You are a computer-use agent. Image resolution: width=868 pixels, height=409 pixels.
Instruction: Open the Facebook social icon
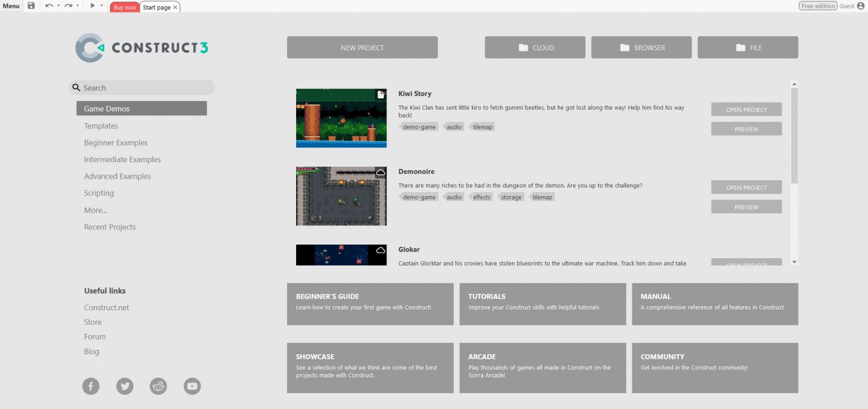(91, 386)
